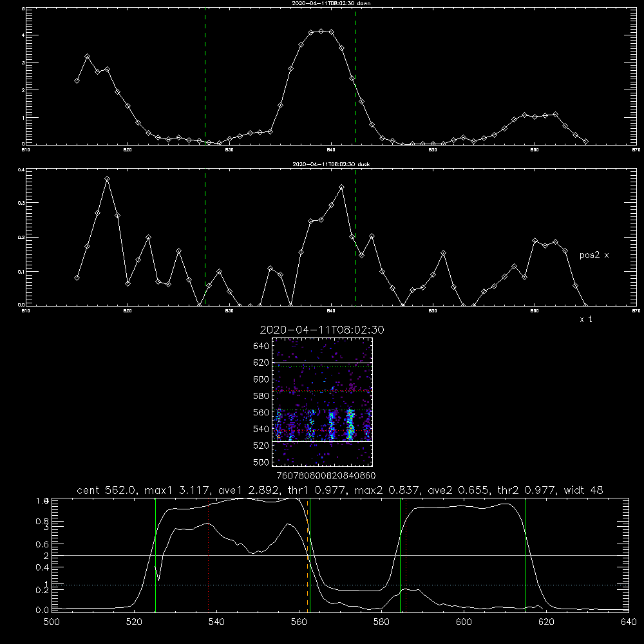Click the right green dashed marker in dusk plot
The image size is (644, 644).
tap(355, 237)
